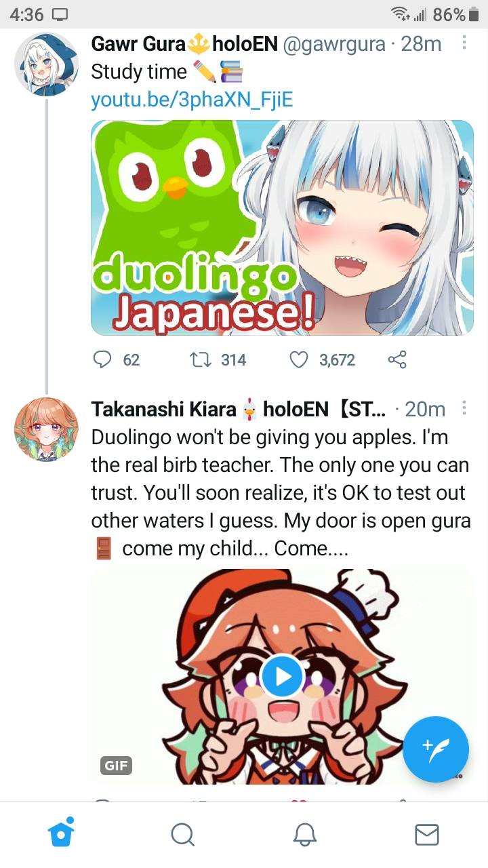488x868 pixels.
Task: Open the Duolingo Japanese video thumbnail
Action: [x=283, y=228]
